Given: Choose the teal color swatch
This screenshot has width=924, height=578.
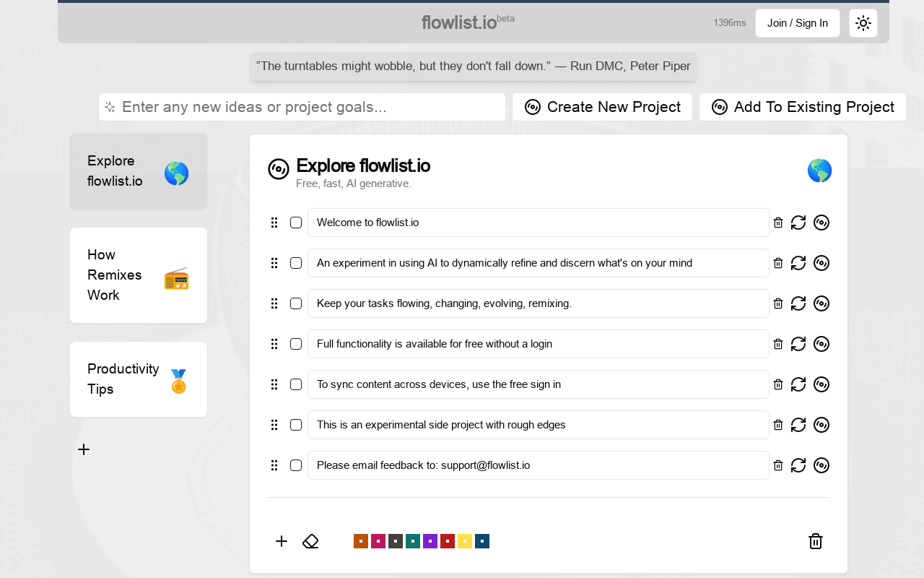Looking at the screenshot, I should [x=413, y=541].
